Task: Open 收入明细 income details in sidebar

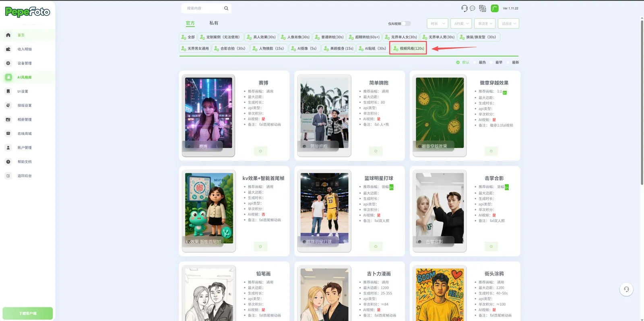Action: [x=27, y=49]
